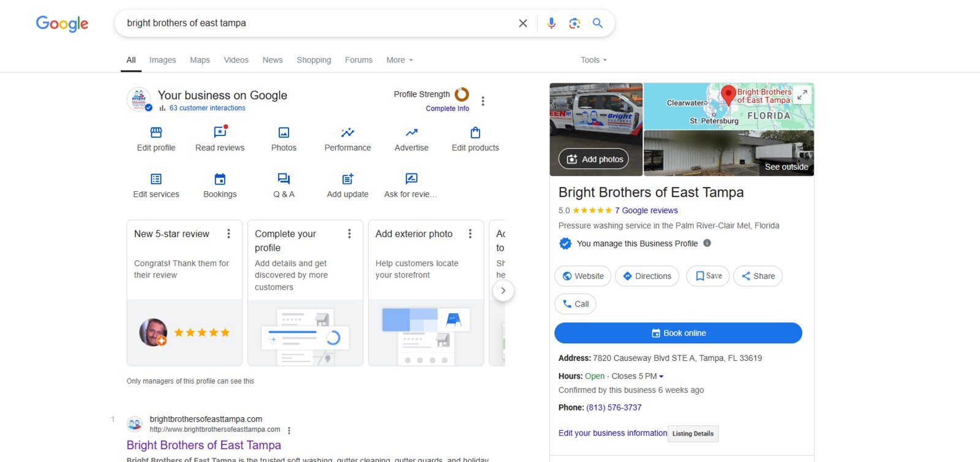Viewport: 980px width, 462px height.
Task: Switch to the Maps tab
Action: pos(200,60)
